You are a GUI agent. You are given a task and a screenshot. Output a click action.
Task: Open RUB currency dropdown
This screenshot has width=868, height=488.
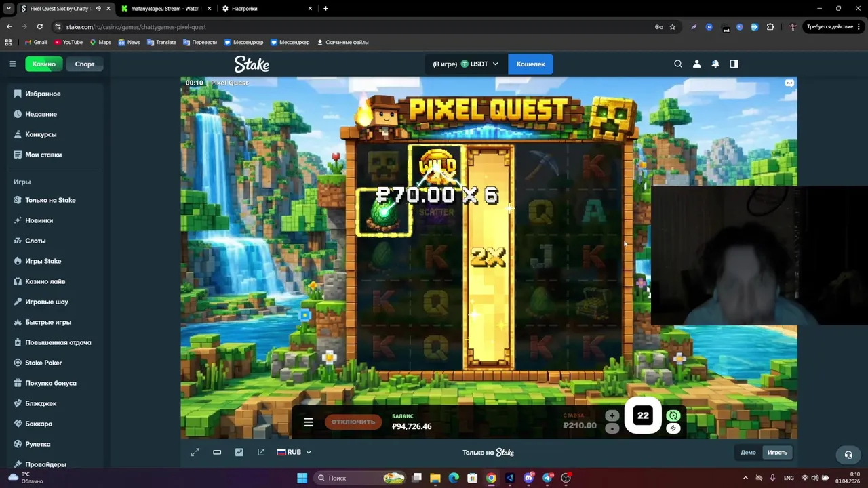click(294, 452)
